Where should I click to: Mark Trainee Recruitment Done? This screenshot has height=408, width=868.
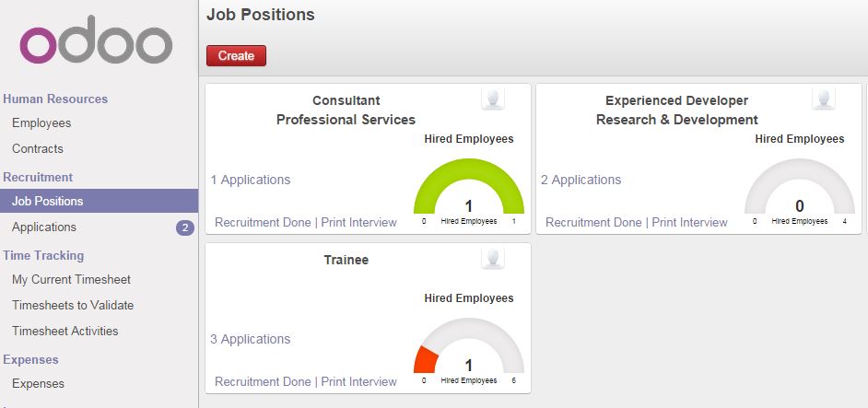pyautogui.click(x=263, y=381)
